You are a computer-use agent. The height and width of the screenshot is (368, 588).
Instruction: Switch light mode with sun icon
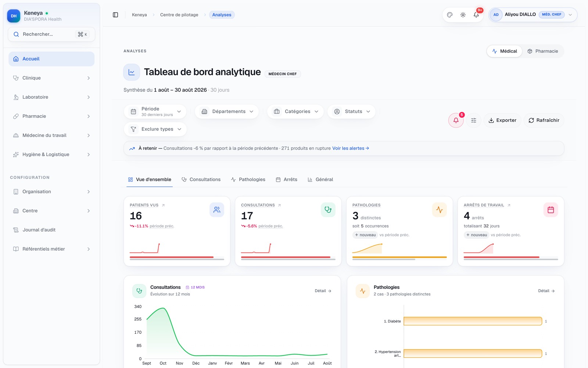pos(463,15)
